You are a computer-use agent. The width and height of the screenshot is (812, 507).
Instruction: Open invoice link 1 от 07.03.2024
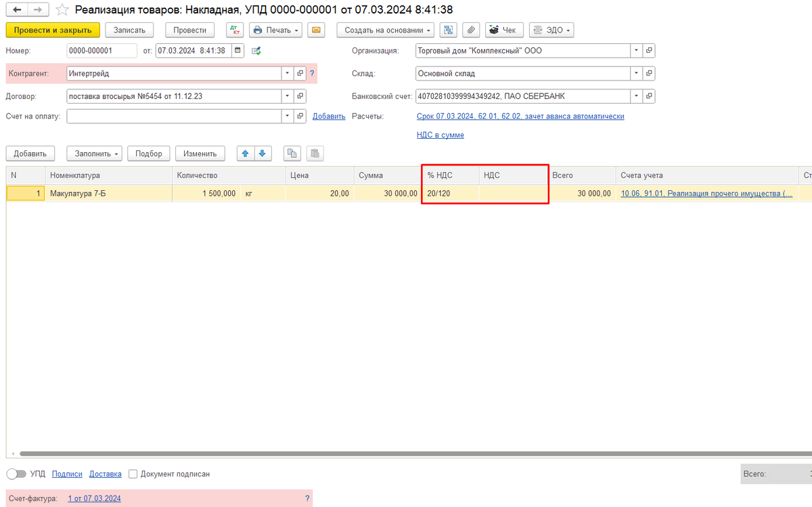point(95,499)
